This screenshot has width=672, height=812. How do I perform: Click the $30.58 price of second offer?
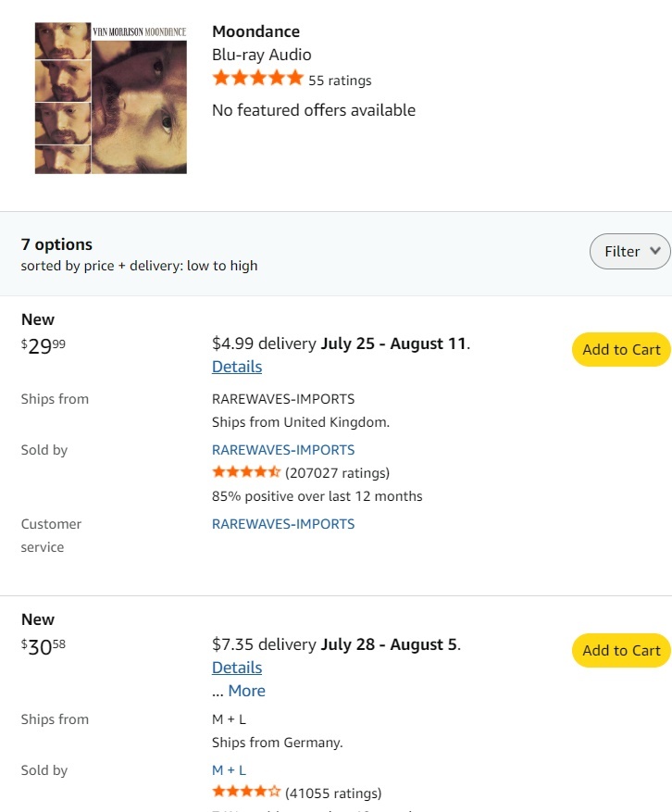[x=44, y=646]
